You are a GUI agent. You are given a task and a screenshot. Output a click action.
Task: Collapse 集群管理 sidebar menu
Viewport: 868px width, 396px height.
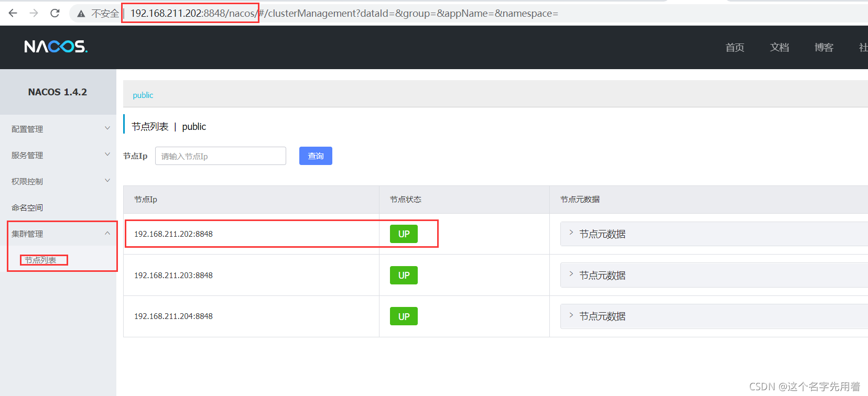[x=58, y=234]
